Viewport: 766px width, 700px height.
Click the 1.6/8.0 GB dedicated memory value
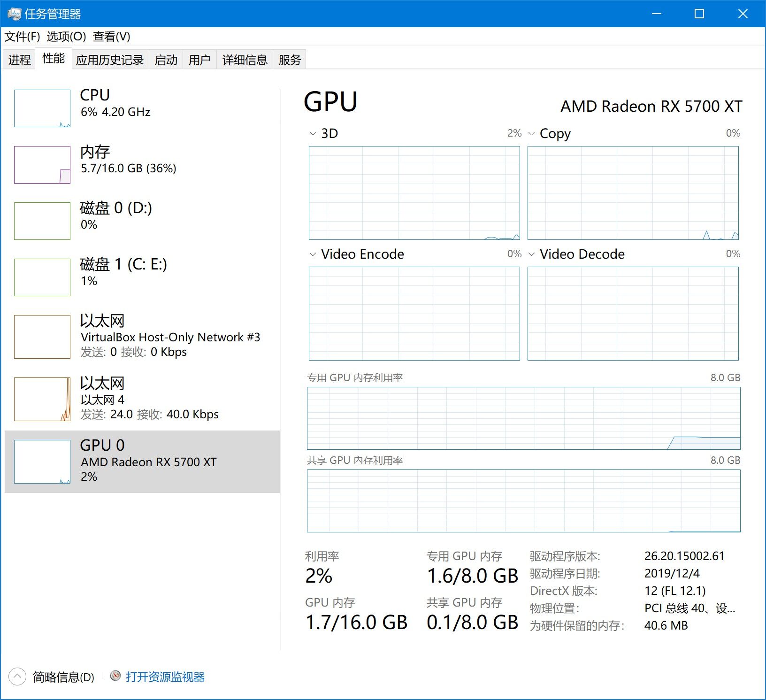click(473, 576)
